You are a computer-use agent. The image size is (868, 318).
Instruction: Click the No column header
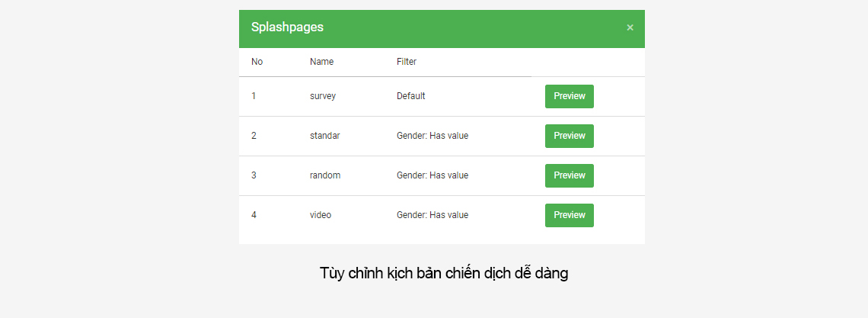tap(257, 62)
